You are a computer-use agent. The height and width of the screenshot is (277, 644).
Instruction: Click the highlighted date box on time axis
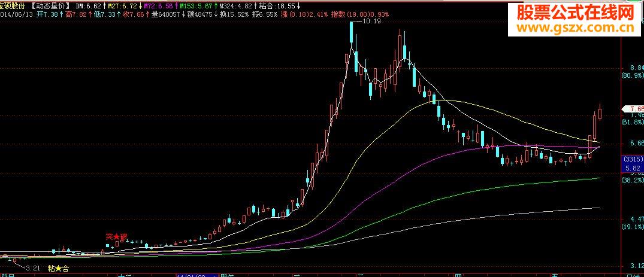[x=198, y=275]
